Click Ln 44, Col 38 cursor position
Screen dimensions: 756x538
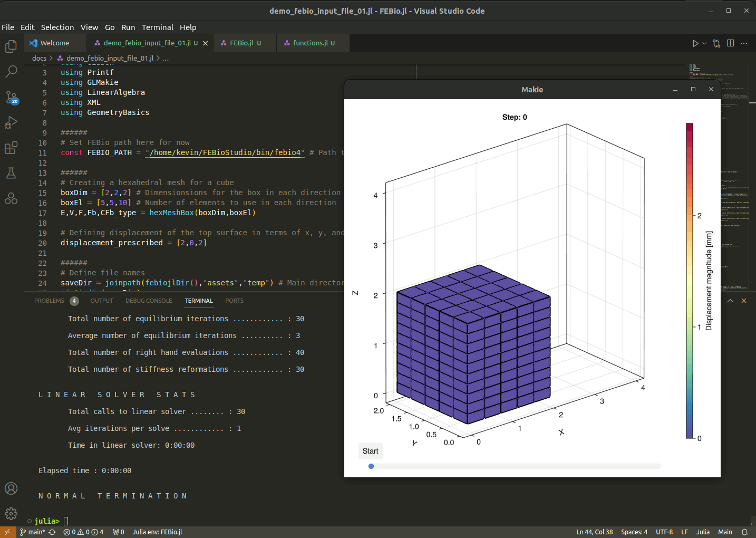coord(594,532)
